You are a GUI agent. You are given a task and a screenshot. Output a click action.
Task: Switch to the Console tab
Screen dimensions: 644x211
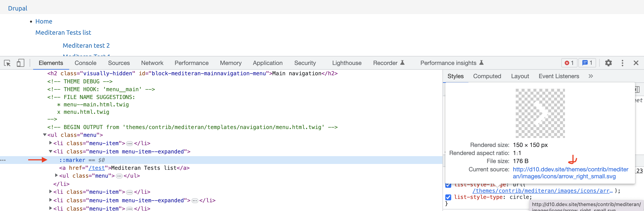coord(85,63)
